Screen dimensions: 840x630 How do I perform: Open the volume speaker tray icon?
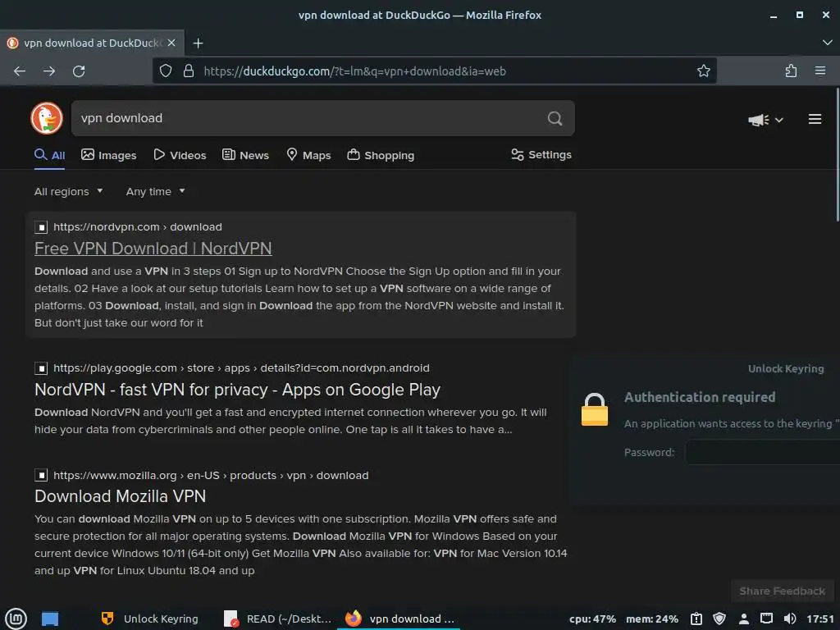click(x=790, y=619)
